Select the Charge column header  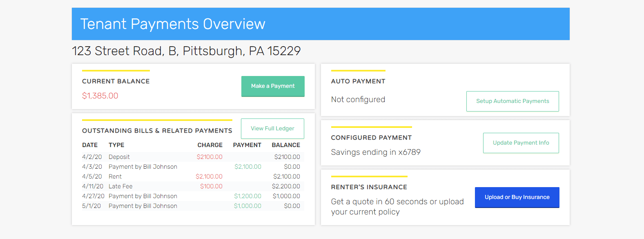[210, 145]
